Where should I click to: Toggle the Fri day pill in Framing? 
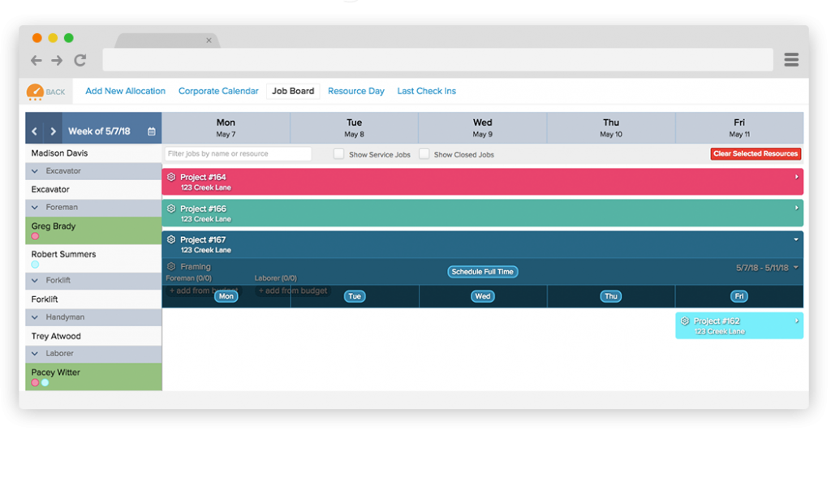[x=739, y=296]
